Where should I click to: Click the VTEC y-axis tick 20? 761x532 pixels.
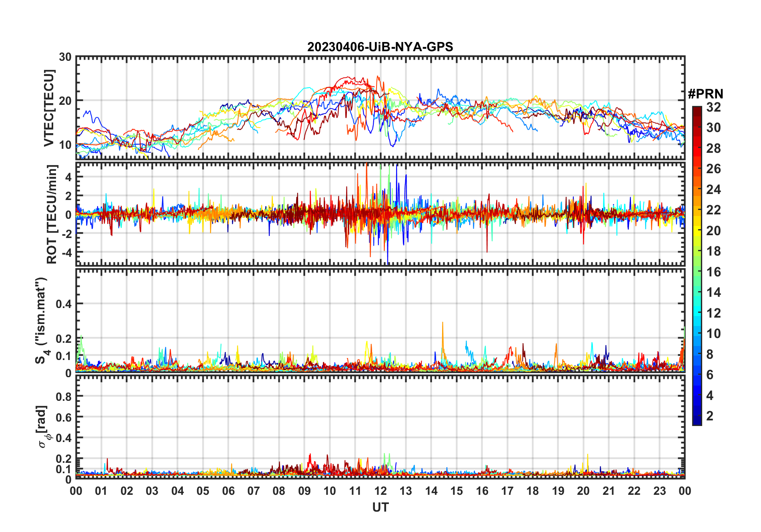[65, 101]
